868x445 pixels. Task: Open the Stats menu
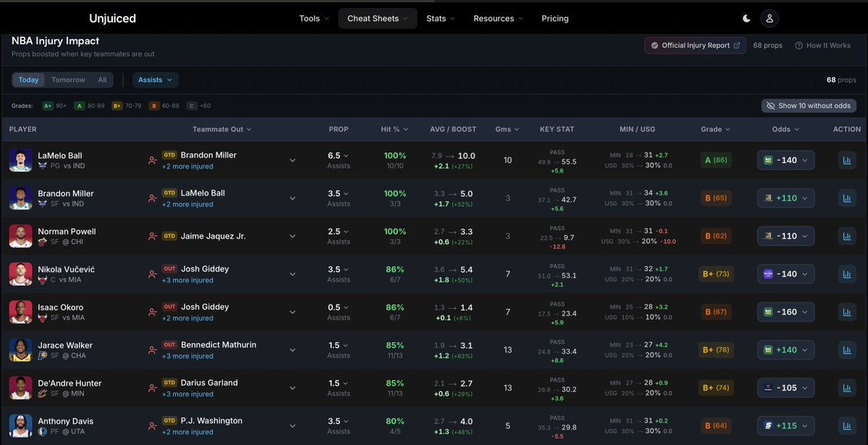point(441,19)
